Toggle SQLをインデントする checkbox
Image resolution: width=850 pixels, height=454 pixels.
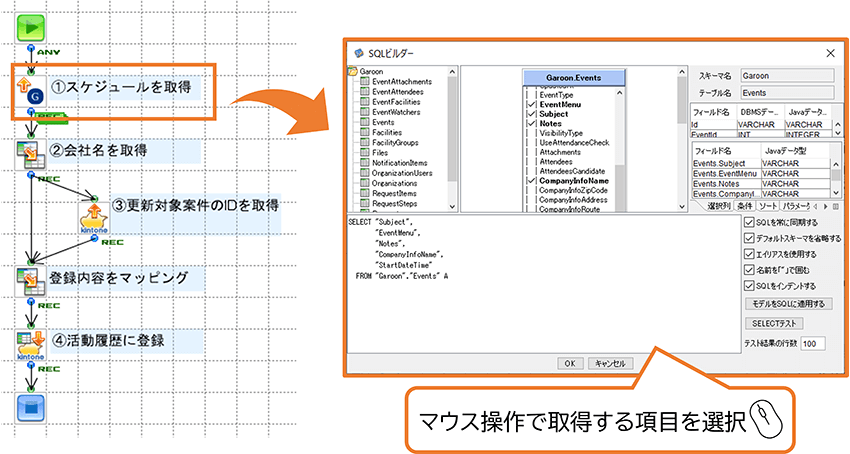[x=749, y=286]
